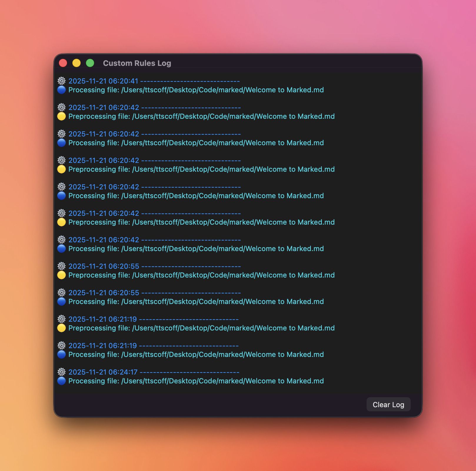
Task: Click blue circle icon under 06:24:17 timestamp
Action: click(x=61, y=381)
